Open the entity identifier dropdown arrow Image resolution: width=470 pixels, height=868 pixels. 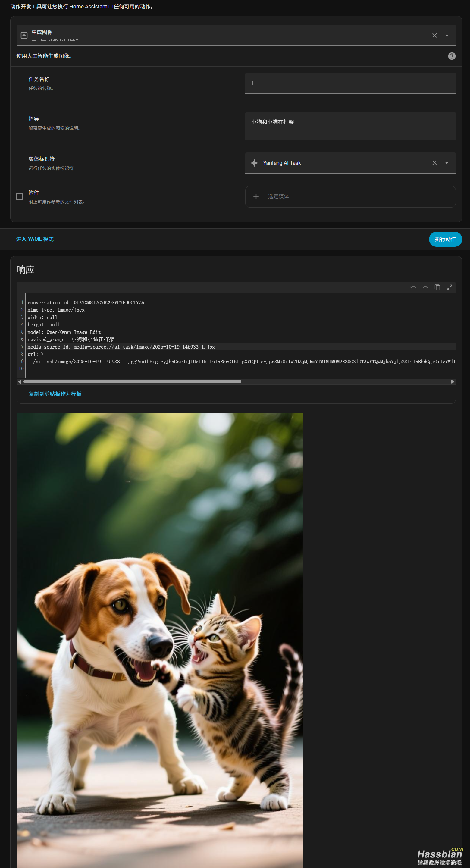(x=446, y=163)
